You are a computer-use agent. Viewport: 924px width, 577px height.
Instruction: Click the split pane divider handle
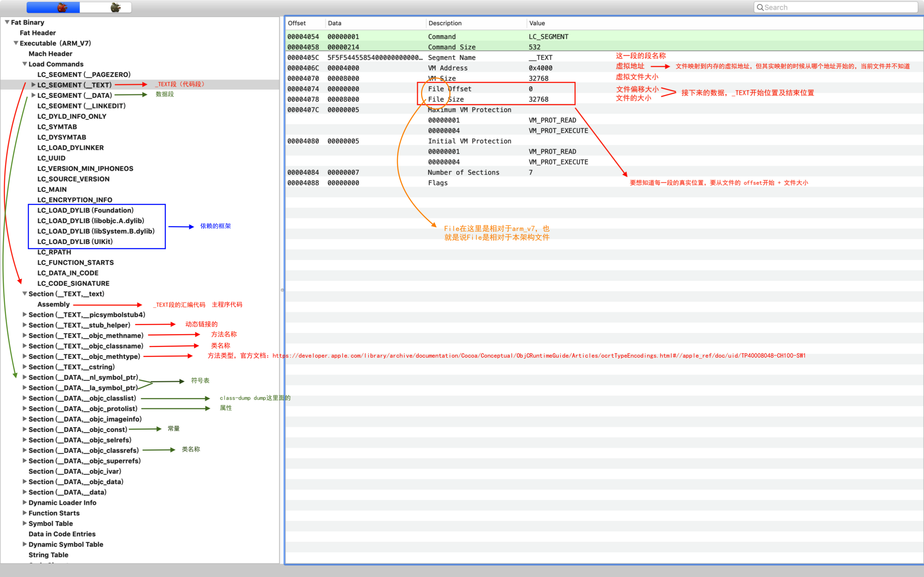[x=282, y=290]
